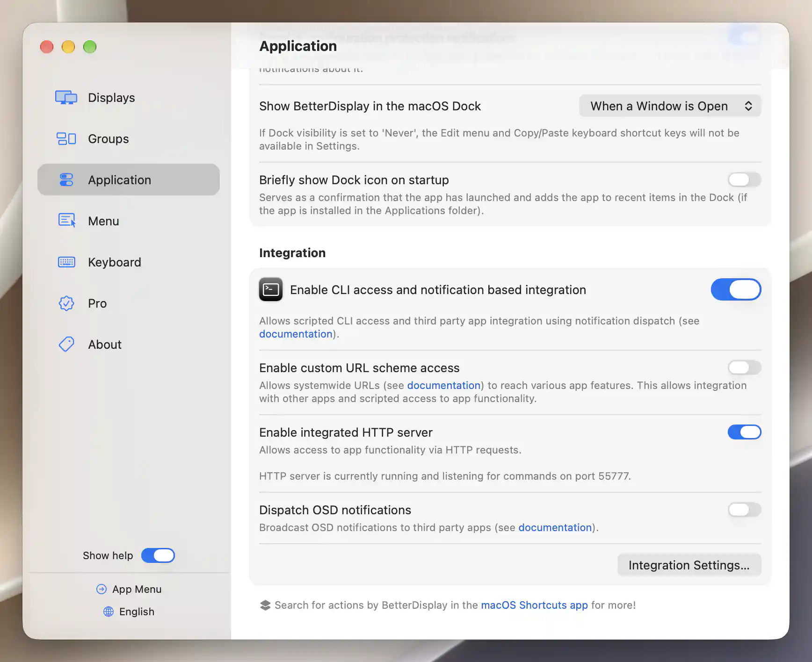Click the globe icon beside English
This screenshot has height=662, width=812.
[x=109, y=612]
